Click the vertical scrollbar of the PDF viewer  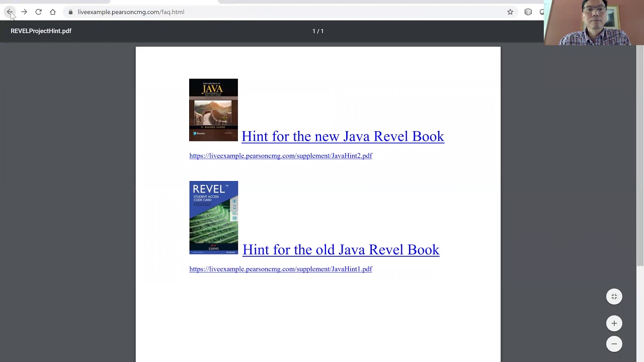(640, 155)
